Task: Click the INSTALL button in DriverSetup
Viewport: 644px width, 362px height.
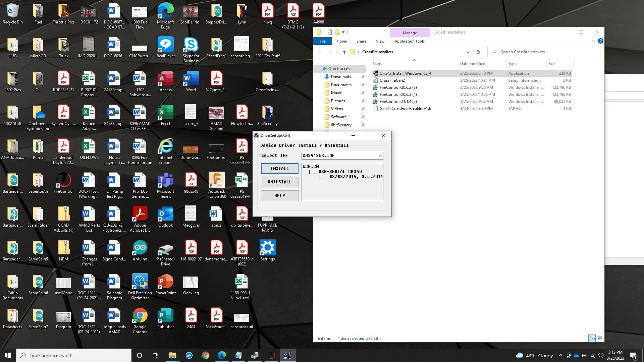Action: tap(279, 169)
